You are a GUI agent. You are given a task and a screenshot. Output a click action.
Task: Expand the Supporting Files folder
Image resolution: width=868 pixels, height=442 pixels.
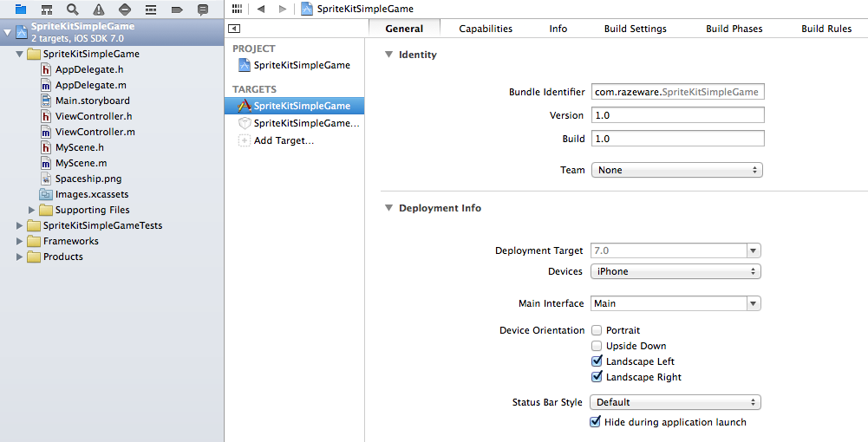point(32,210)
